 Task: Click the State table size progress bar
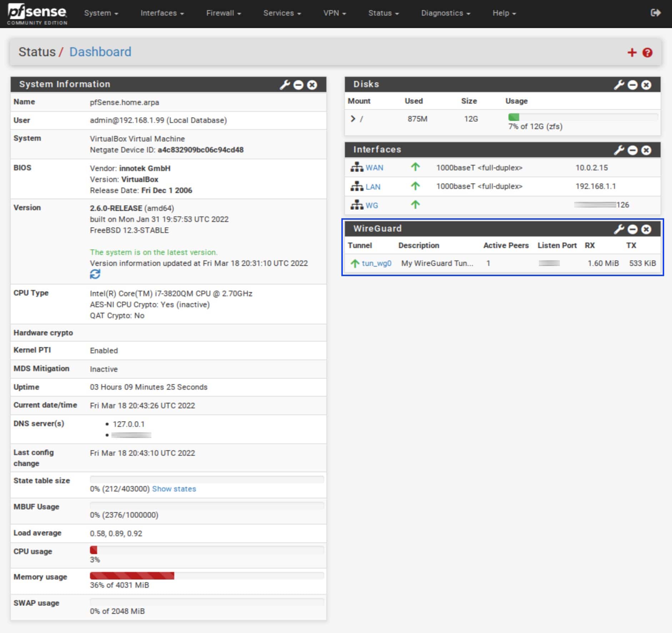coord(207,479)
